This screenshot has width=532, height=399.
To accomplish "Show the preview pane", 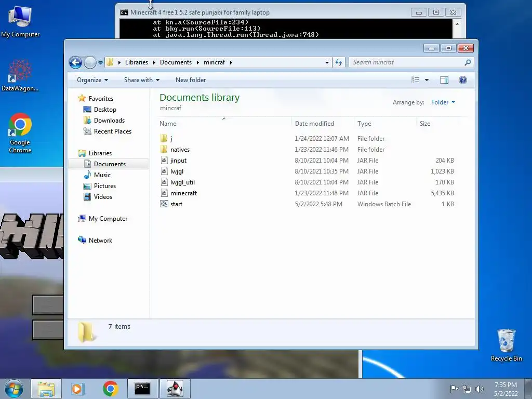I will 444,80.
